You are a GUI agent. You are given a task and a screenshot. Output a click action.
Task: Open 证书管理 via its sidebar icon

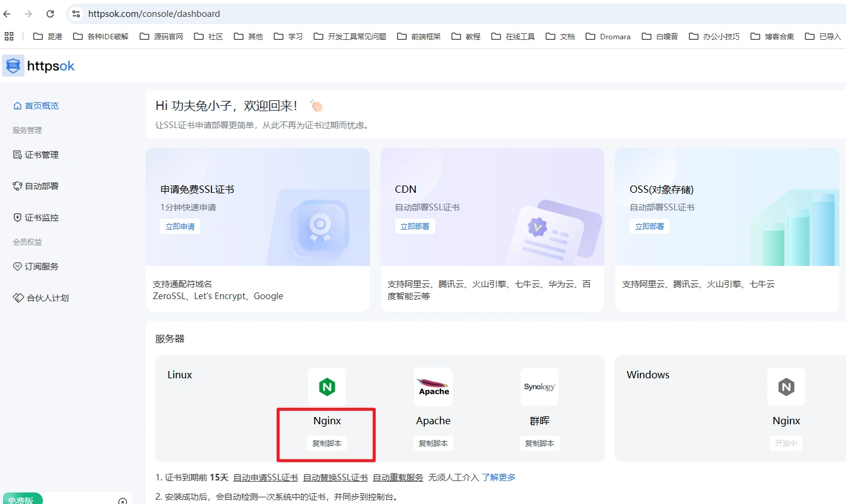[x=16, y=154]
